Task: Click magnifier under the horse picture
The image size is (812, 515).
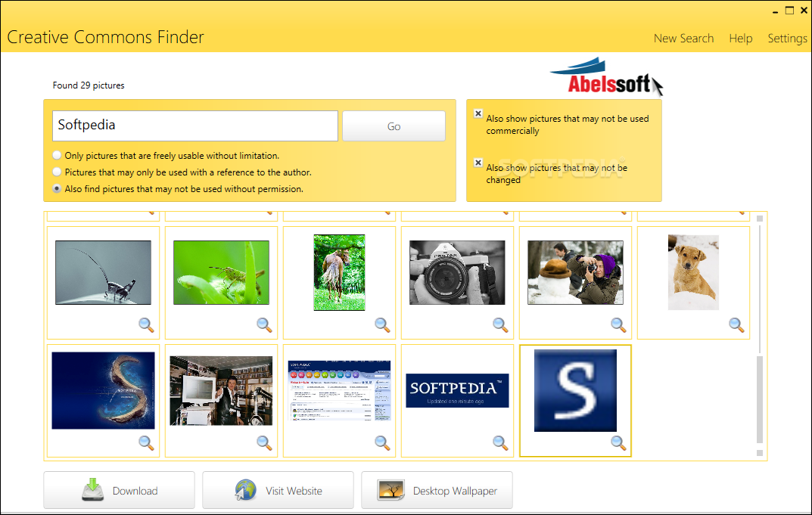Action: pyautogui.click(x=383, y=325)
